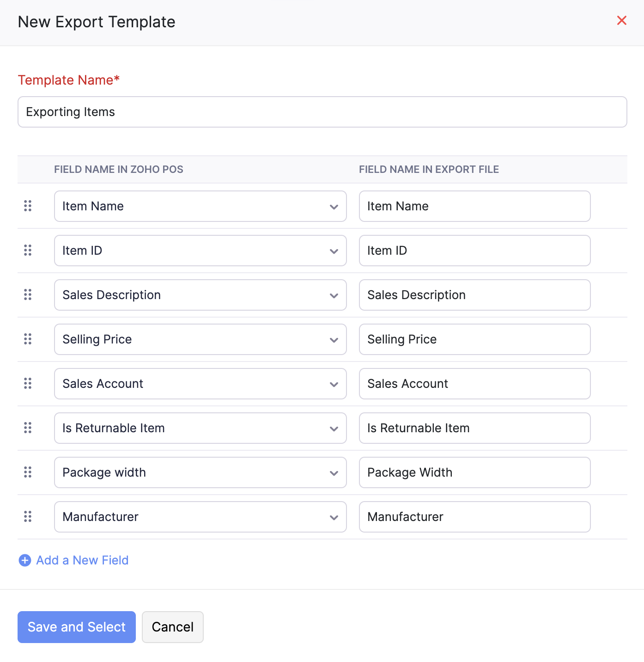Click the drag handle for Package width row

click(x=28, y=472)
